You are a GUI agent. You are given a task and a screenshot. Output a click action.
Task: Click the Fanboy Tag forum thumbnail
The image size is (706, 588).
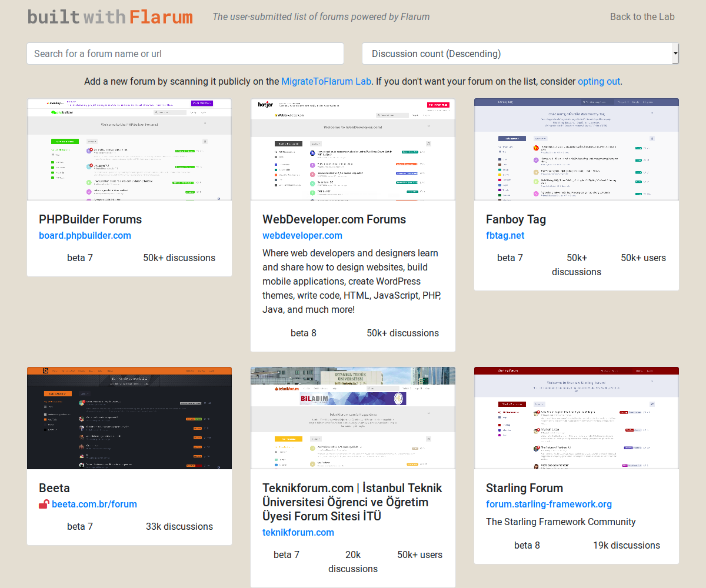pyautogui.click(x=576, y=150)
